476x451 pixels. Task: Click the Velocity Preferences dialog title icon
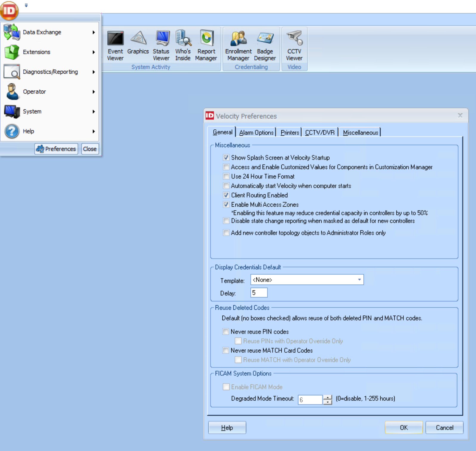(x=210, y=115)
